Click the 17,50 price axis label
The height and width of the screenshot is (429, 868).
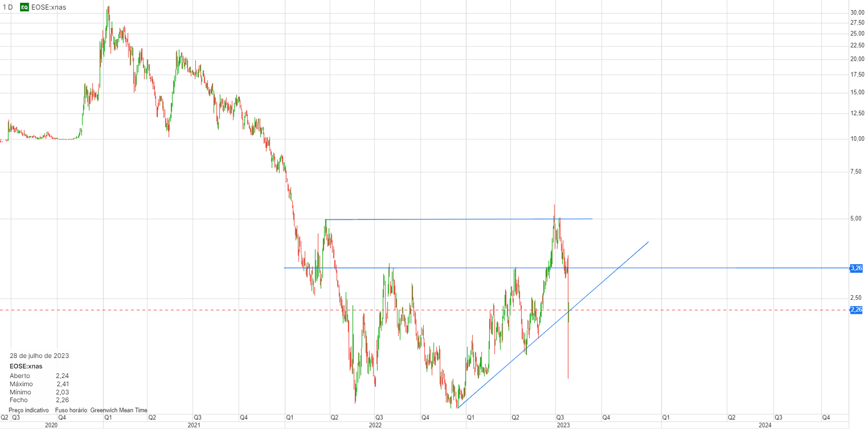tap(857, 75)
